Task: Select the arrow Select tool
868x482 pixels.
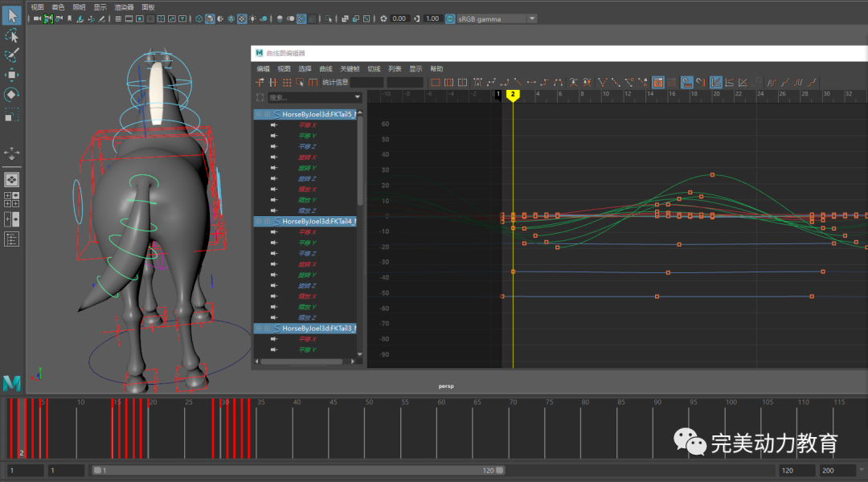Action: (x=11, y=15)
